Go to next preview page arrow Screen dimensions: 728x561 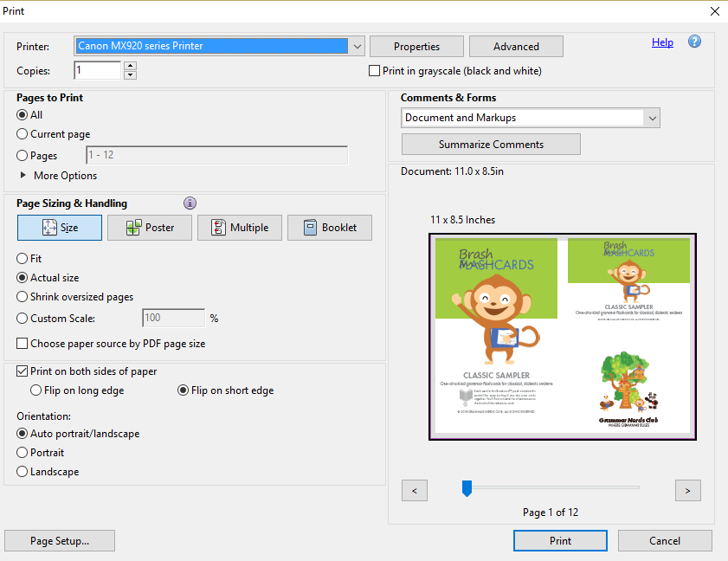(x=687, y=491)
